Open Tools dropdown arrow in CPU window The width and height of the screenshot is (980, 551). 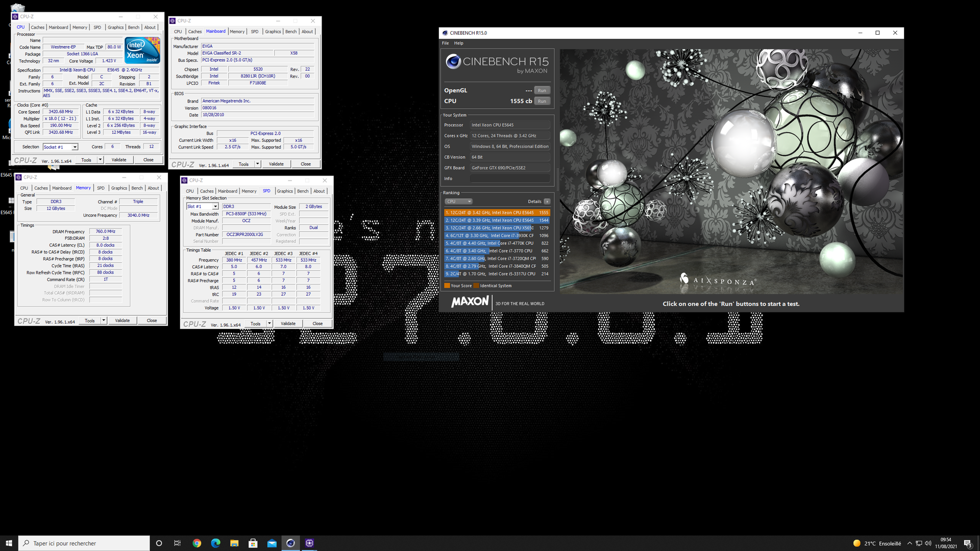(x=100, y=160)
